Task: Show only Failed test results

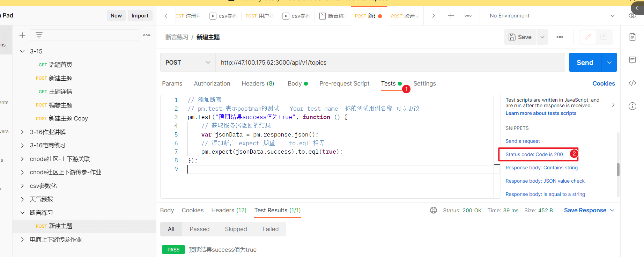Action: (x=271, y=229)
